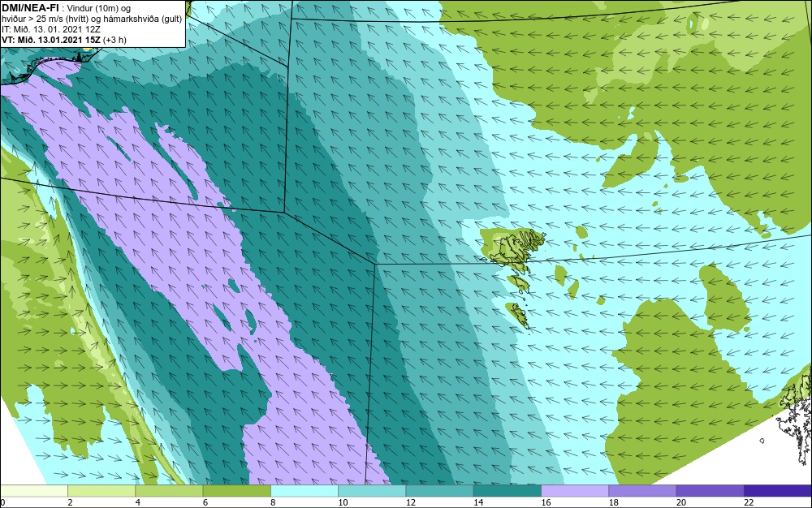Click the 12–14 m/s teal legend swatch
Image resolution: width=812 pixels, height=508 pixels.
pyautogui.click(x=439, y=490)
